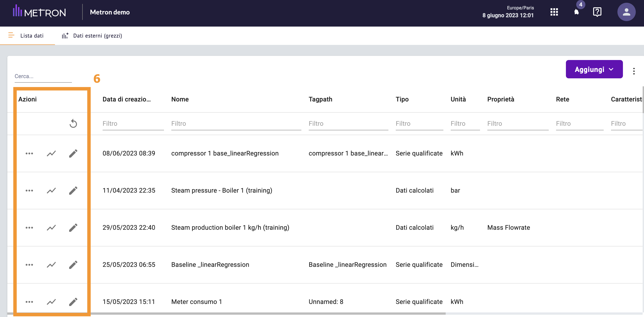Screen dimensions: 644x317
Task: Click the Rete filter field
Action: point(579,123)
